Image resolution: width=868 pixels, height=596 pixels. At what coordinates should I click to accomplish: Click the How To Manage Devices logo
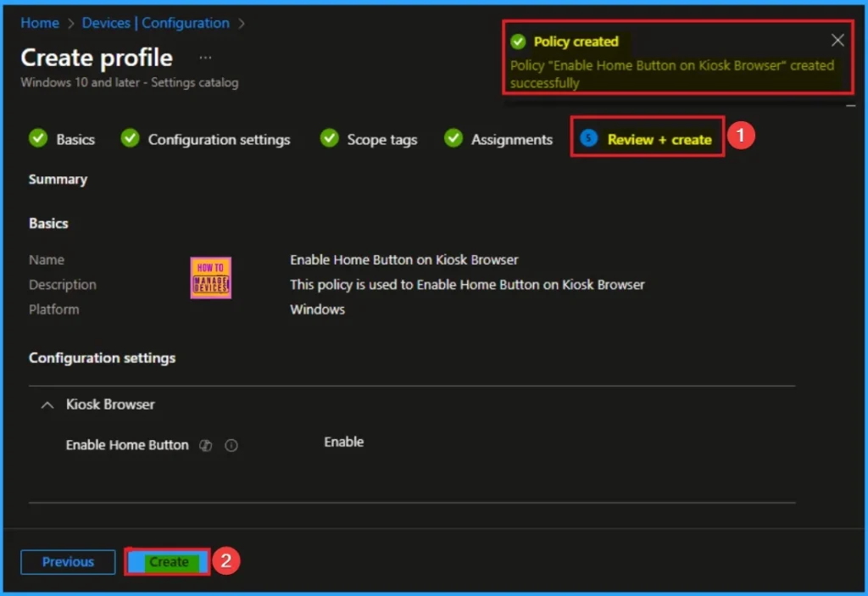coord(211,278)
